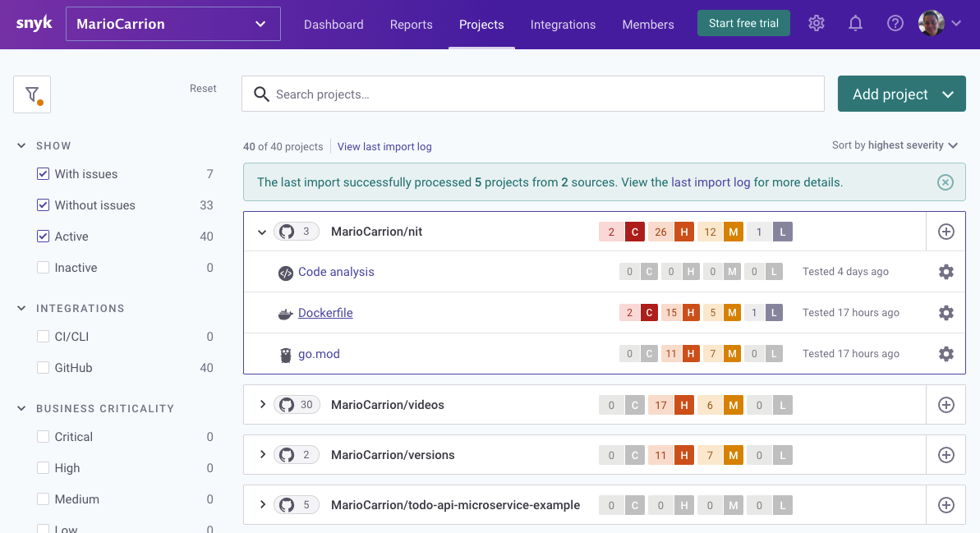The width and height of the screenshot is (980, 533).
Task: Click the Code analysis code icon
Action: point(286,273)
